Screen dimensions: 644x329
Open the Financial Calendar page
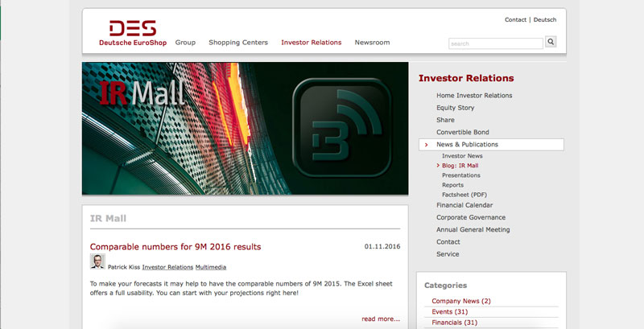pyautogui.click(x=464, y=205)
